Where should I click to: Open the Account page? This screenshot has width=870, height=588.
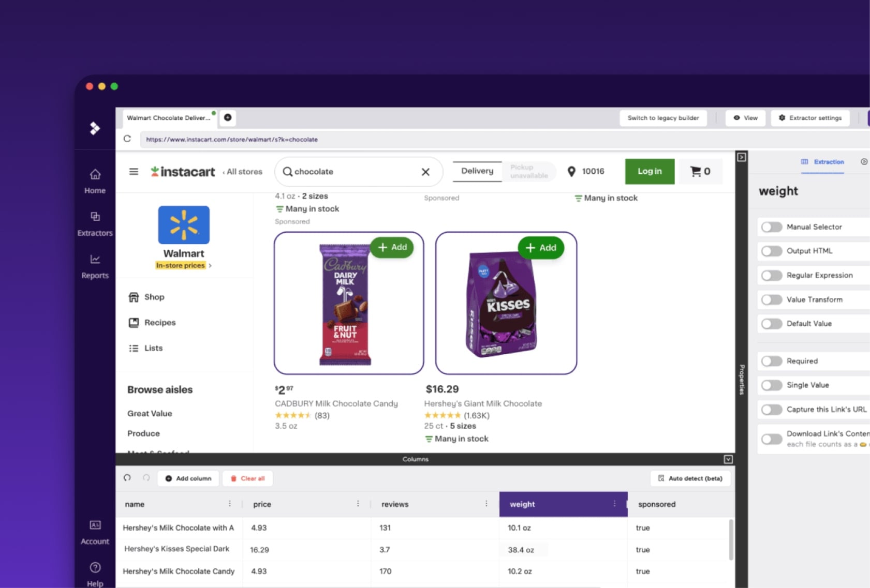pyautogui.click(x=95, y=533)
